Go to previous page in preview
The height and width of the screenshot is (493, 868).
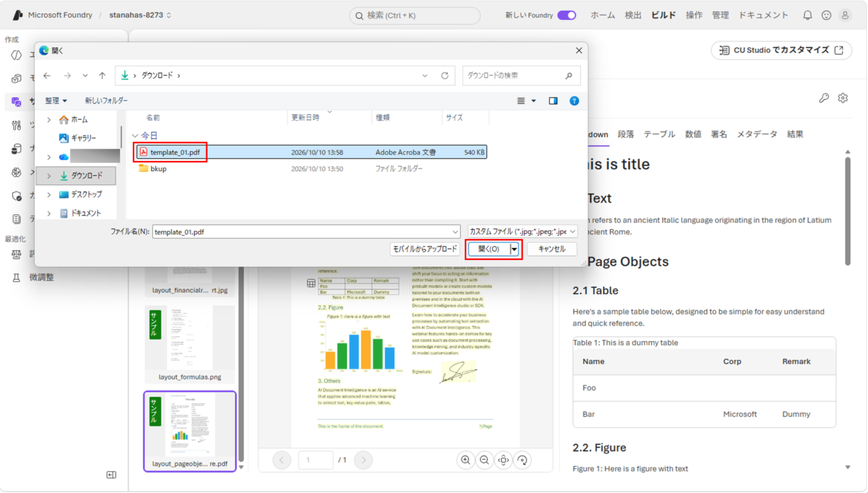pyautogui.click(x=282, y=460)
